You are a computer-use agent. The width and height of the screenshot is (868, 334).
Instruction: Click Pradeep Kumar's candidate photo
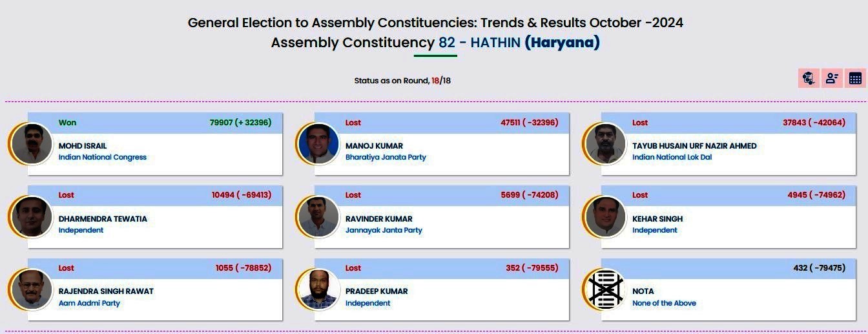point(318,289)
